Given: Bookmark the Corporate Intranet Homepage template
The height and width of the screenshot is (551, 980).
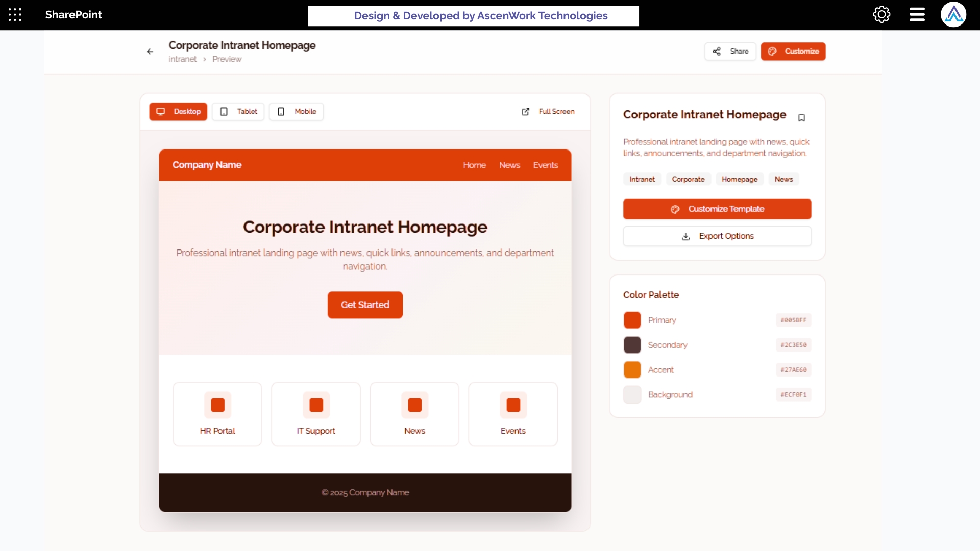Looking at the screenshot, I should tap(801, 118).
